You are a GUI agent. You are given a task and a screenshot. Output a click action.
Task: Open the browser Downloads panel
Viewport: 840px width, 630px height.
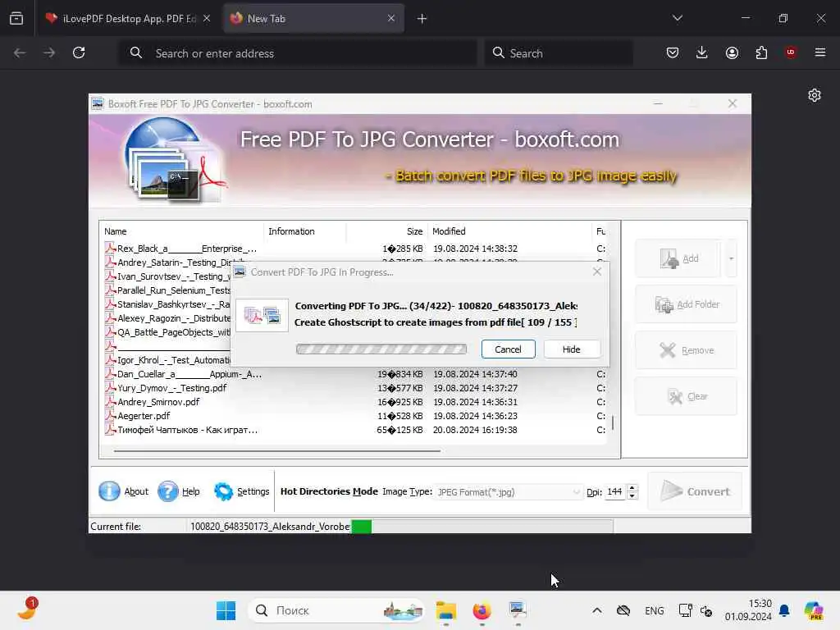[x=702, y=52]
